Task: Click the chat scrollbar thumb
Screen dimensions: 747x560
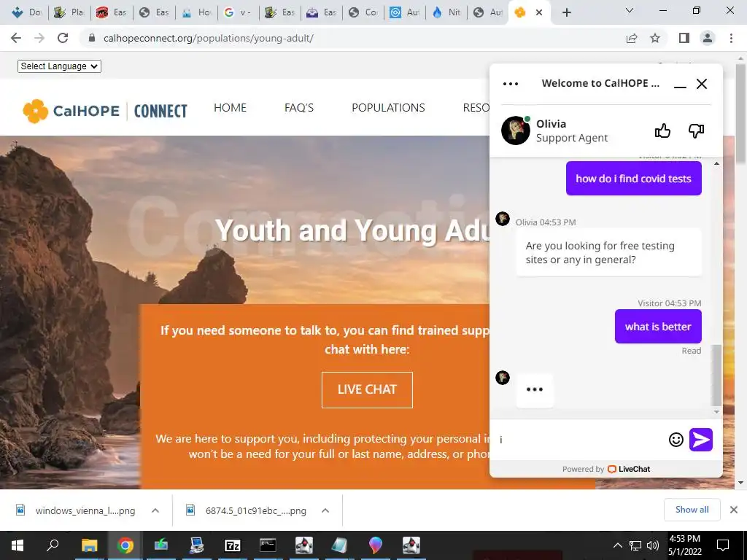Action: [x=716, y=375]
